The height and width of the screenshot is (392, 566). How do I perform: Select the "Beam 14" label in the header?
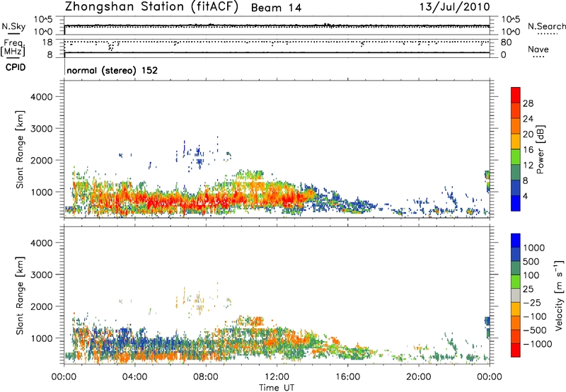click(276, 8)
